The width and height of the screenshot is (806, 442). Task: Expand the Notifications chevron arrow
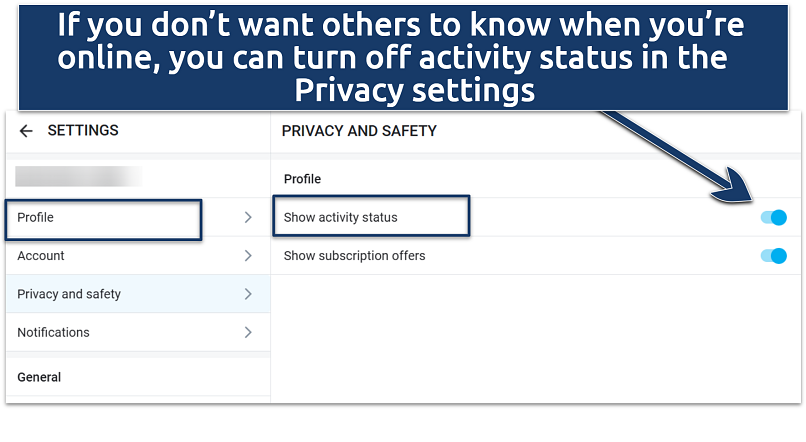(248, 332)
